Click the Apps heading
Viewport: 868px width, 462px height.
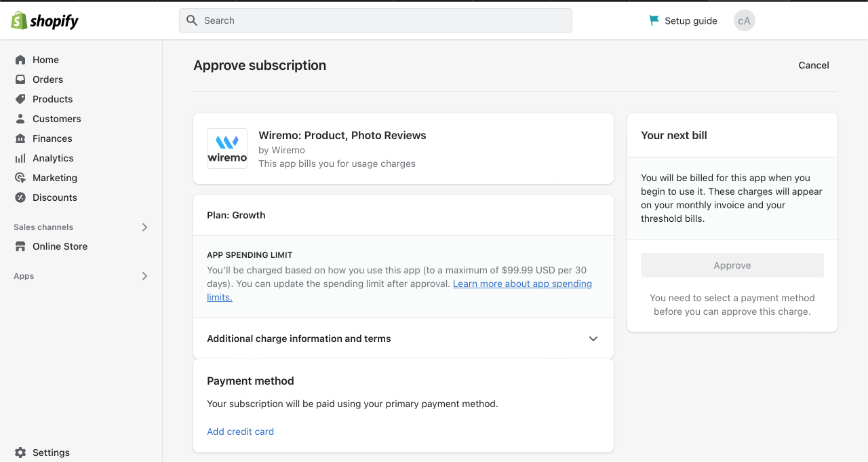point(24,276)
